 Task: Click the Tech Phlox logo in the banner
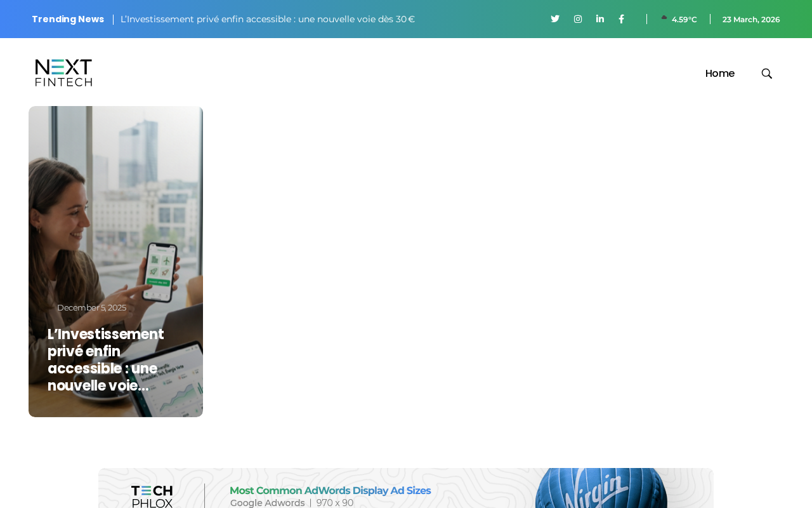pyautogui.click(x=152, y=497)
